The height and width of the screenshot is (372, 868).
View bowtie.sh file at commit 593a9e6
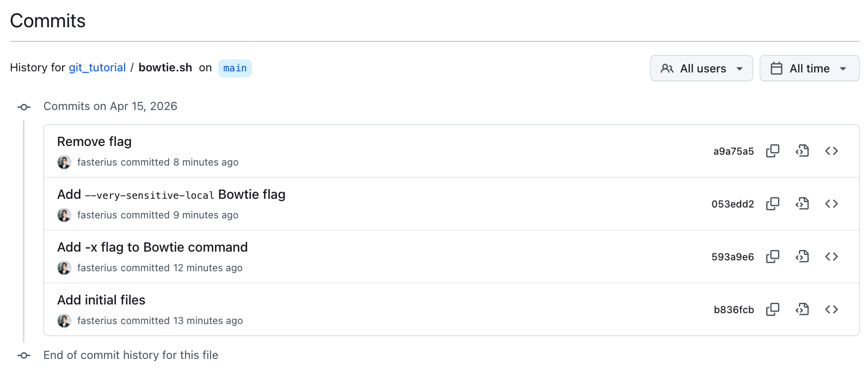coord(802,257)
